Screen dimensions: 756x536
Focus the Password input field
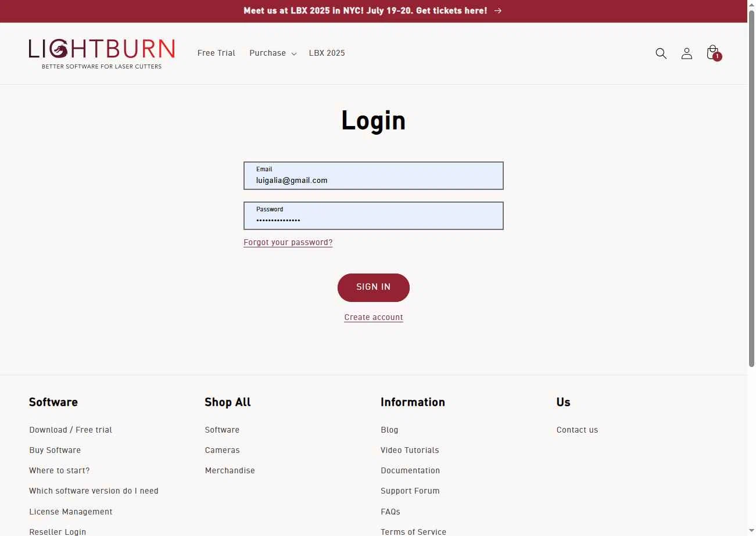point(374,215)
